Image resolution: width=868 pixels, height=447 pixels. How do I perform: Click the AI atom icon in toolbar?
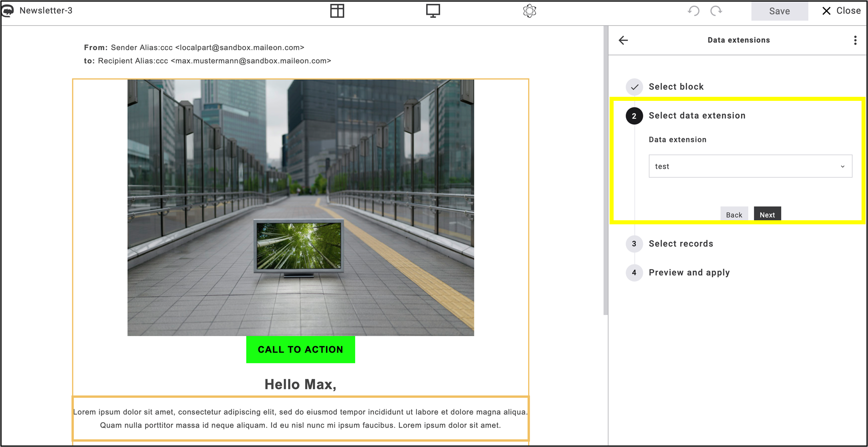click(529, 10)
